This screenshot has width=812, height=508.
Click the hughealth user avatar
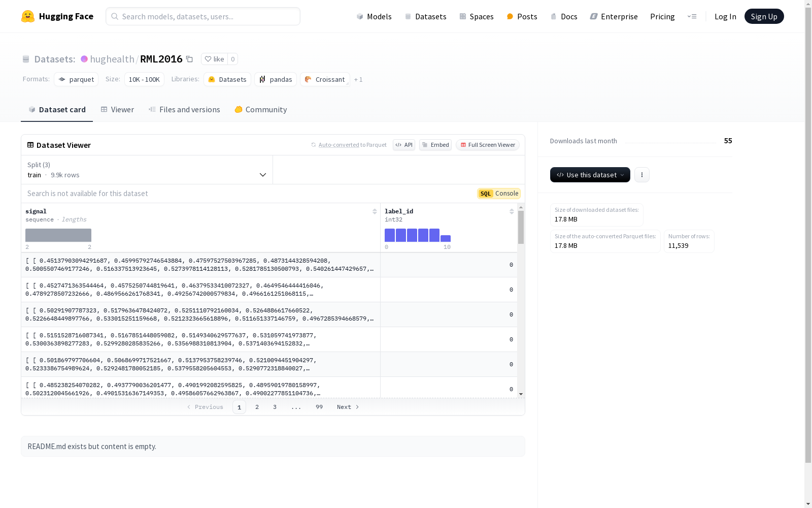(84, 59)
